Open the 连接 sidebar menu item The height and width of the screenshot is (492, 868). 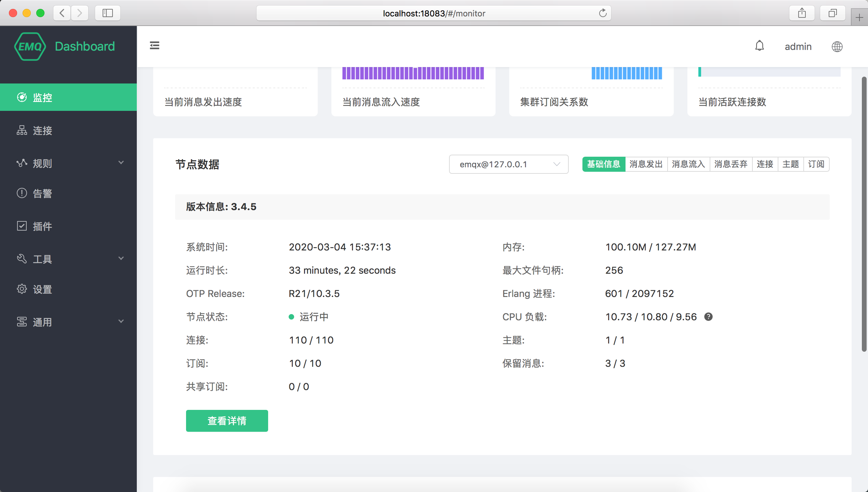tap(68, 130)
